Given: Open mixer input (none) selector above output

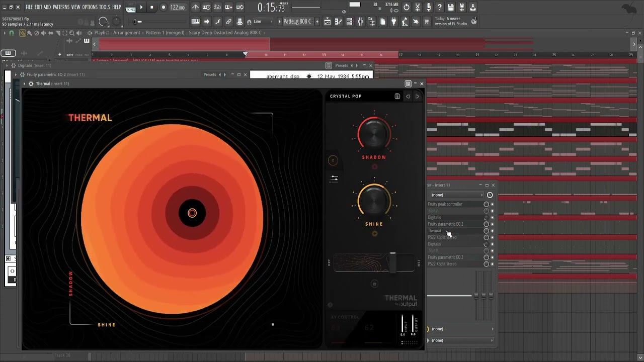Looking at the screenshot, I should 460,329.
